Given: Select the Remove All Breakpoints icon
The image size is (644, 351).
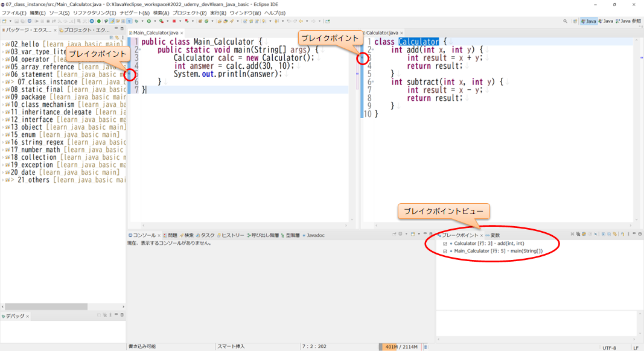Looking at the screenshot, I should (578, 236).
